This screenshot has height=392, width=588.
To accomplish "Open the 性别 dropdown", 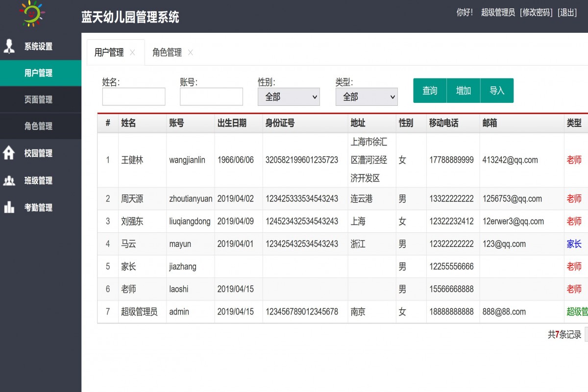I will pyautogui.click(x=289, y=97).
